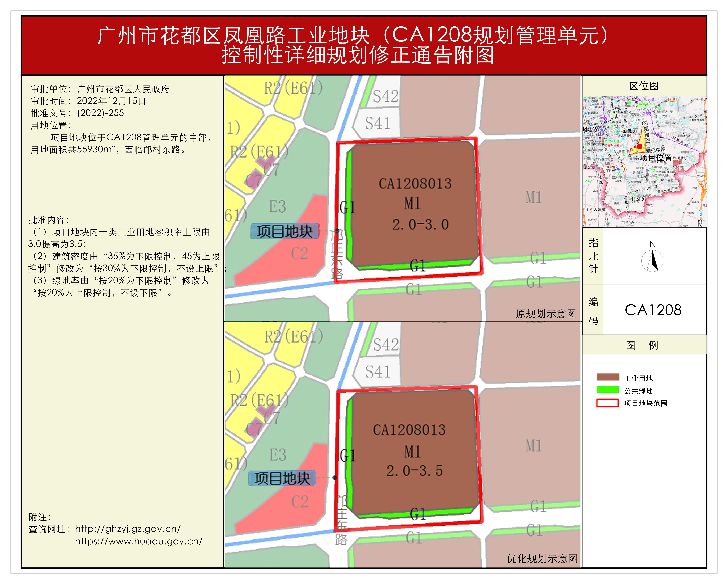The height and width of the screenshot is (584, 728).
Task: Click the E3 parcel in lower map
Action: [278, 455]
